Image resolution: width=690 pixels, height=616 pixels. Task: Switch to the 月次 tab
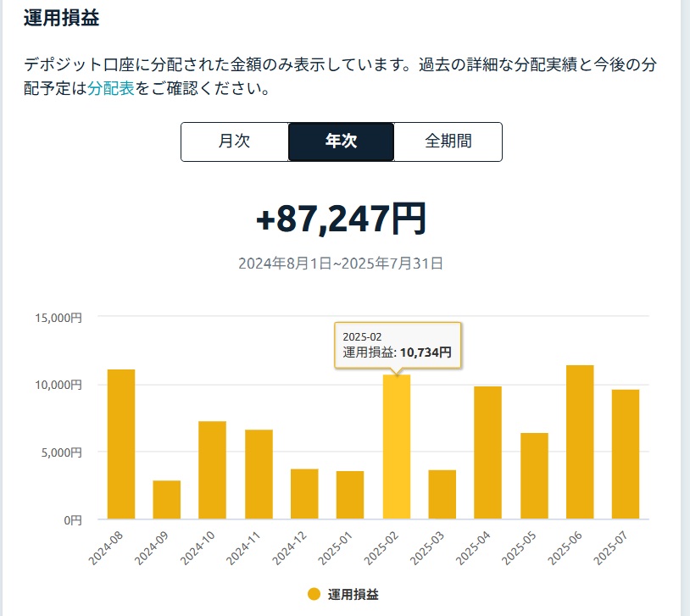pos(235,142)
